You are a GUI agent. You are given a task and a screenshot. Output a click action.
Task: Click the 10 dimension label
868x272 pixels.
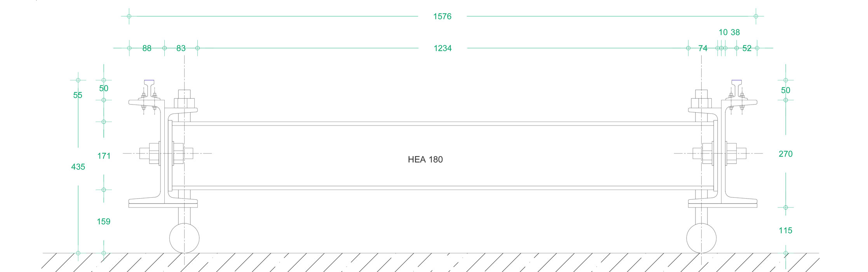[723, 32]
